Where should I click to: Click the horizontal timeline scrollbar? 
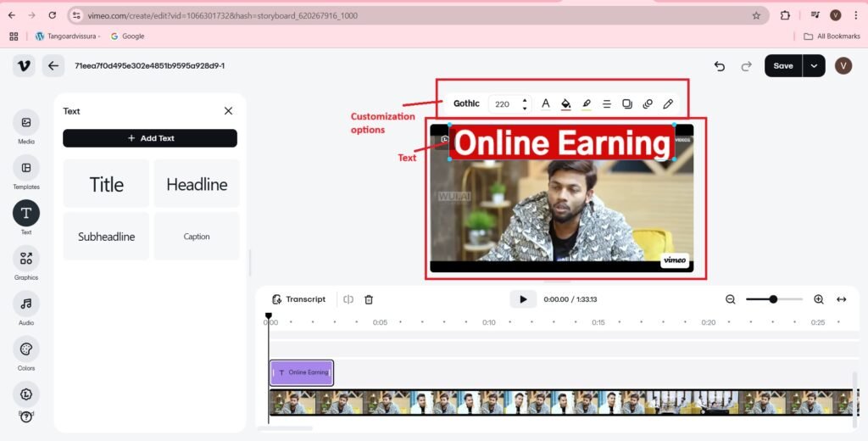pos(287,428)
